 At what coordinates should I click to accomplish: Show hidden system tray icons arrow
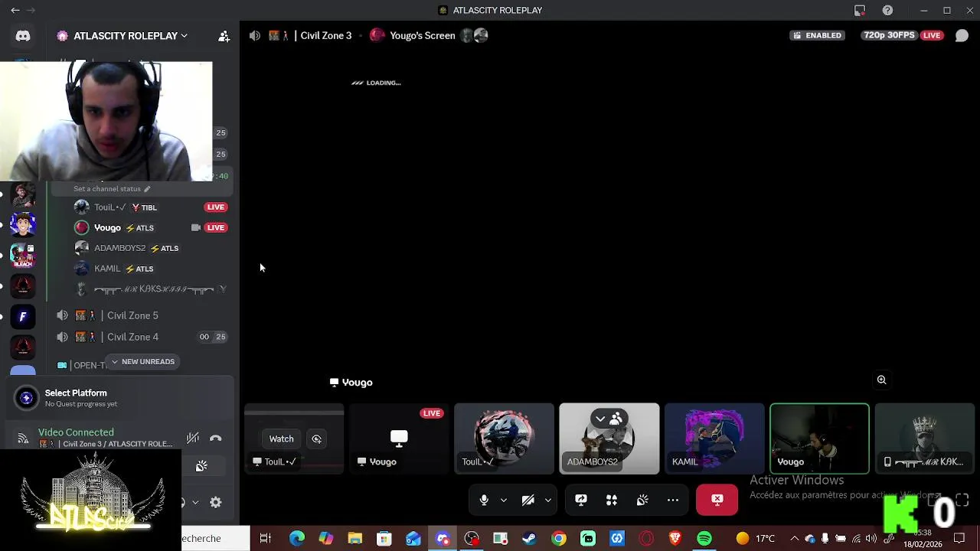[794, 539]
